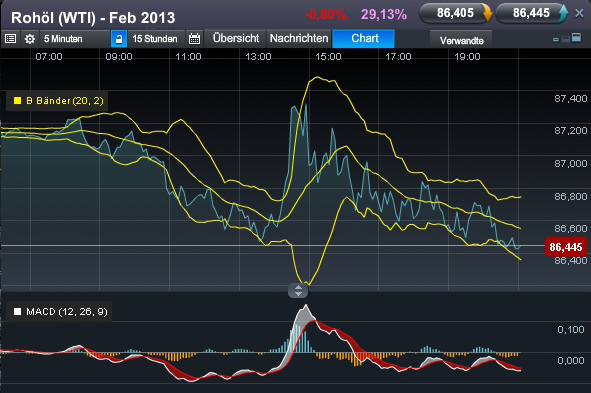Expand the 15 Stunden time range dropdown
This screenshot has width=591, height=393.
pyautogui.click(x=156, y=39)
